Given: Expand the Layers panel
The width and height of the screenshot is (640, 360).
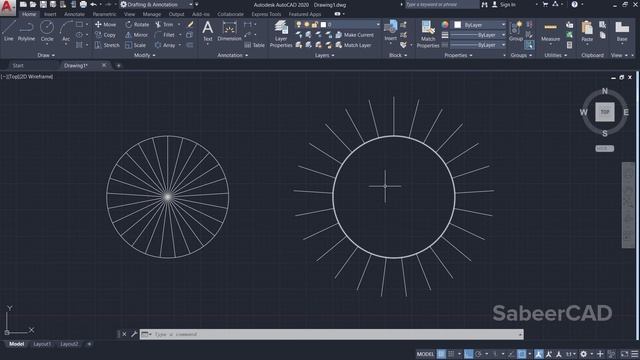Looking at the screenshot, I should click(325, 55).
